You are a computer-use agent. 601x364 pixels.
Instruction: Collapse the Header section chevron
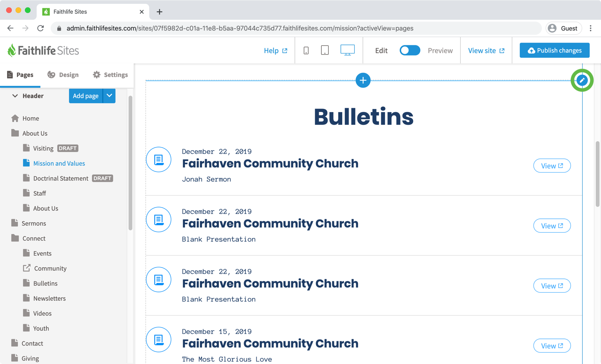coord(15,96)
